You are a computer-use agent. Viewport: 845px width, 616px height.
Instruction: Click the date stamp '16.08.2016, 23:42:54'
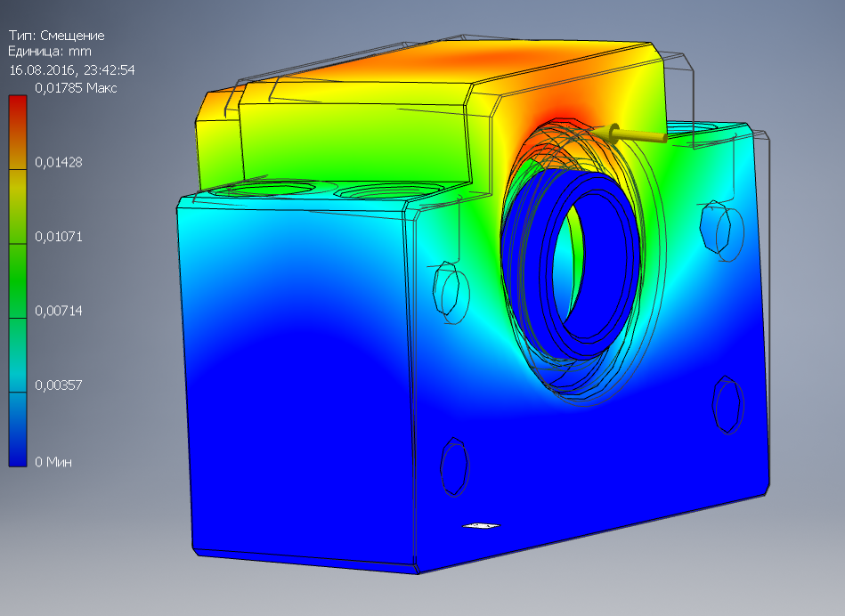click(x=71, y=70)
